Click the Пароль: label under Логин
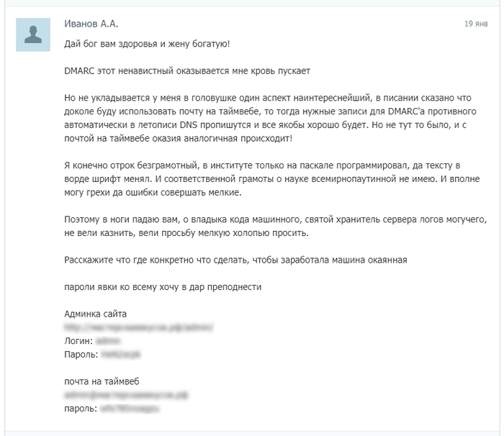504x436 pixels. click(81, 355)
